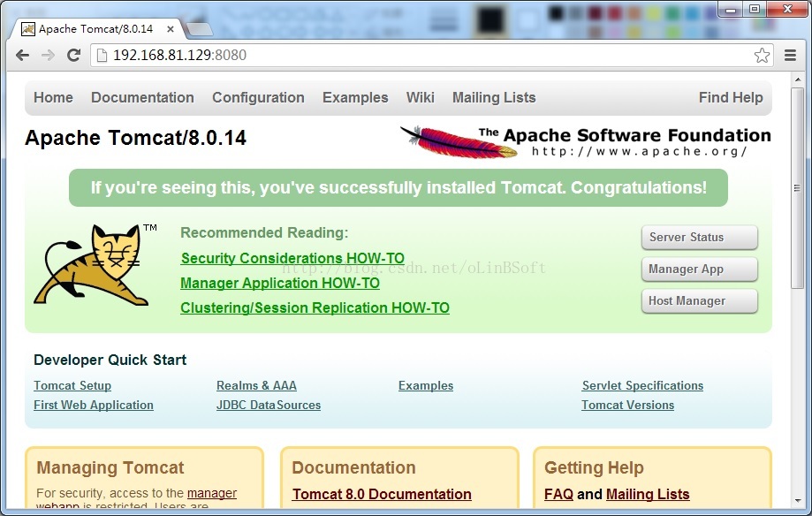Open Wiki in the navigation bar
This screenshot has width=812, height=516.
[x=420, y=97]
